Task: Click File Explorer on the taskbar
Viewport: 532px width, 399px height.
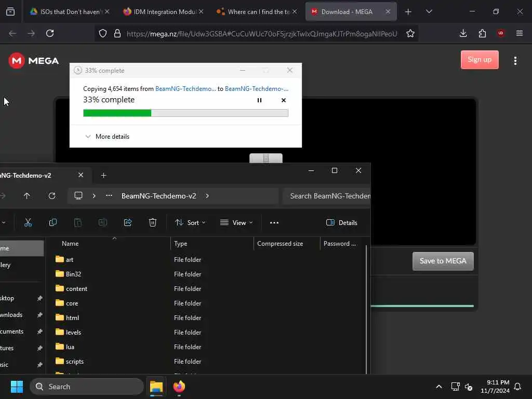Action: (x=156, y=387)
